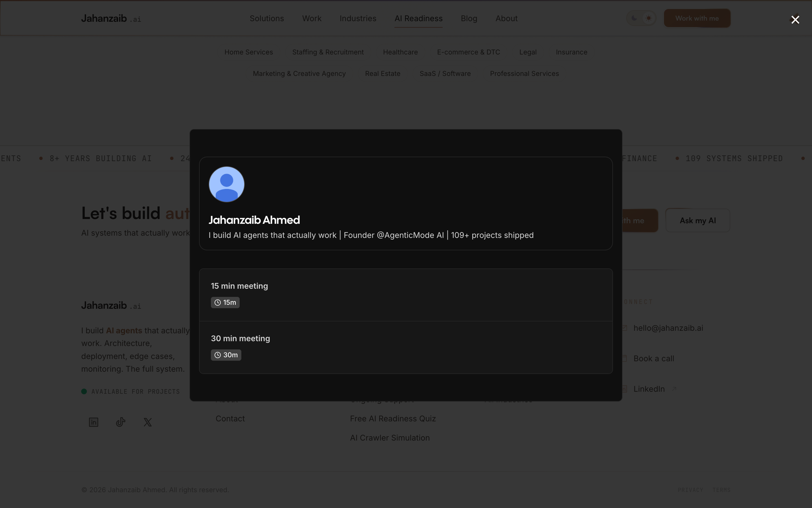
Task: Click the Jahanzaib.ai header logo
Action: pyautogui.click(x=111, y=18)
